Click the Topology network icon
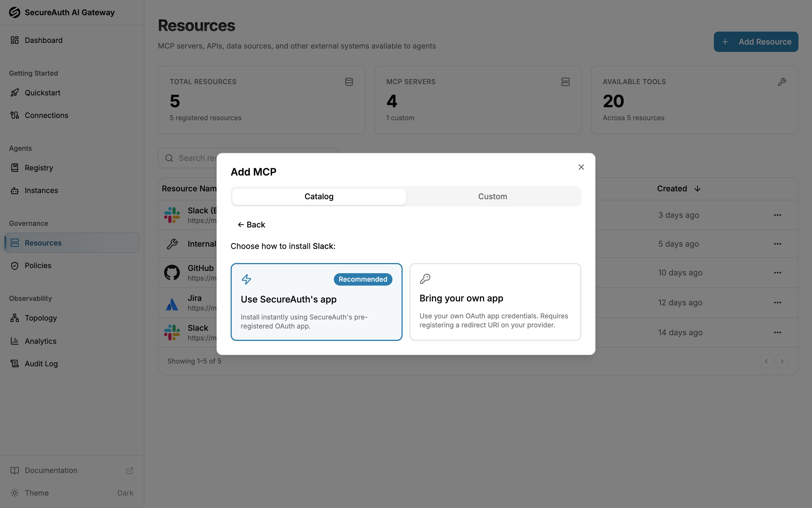812x508 pixels. 14,318
